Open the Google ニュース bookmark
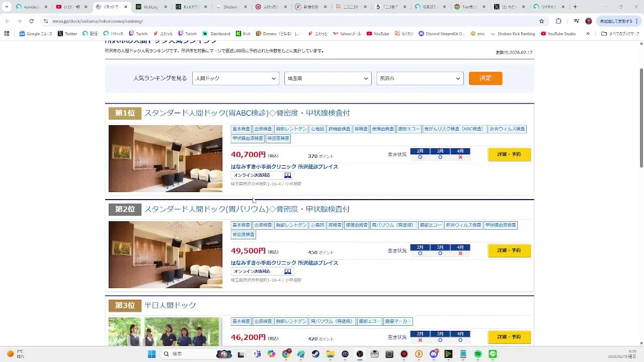 (x=36, y=34)
